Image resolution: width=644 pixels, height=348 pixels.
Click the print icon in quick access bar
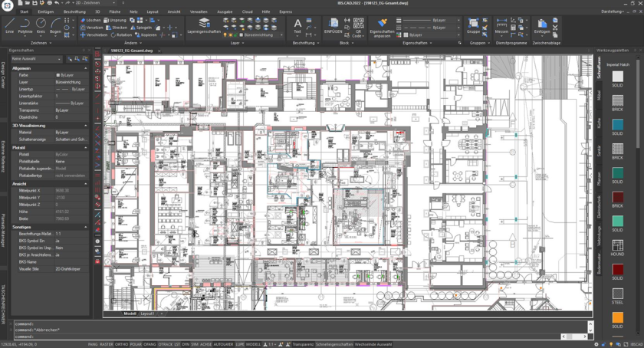point(50,3)
